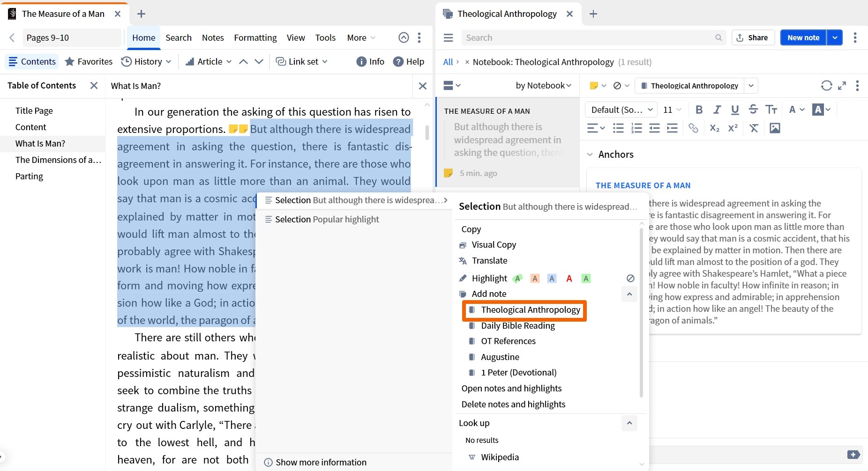
Task: Open the book panel kebab menu
Action: tap(419, 38)
